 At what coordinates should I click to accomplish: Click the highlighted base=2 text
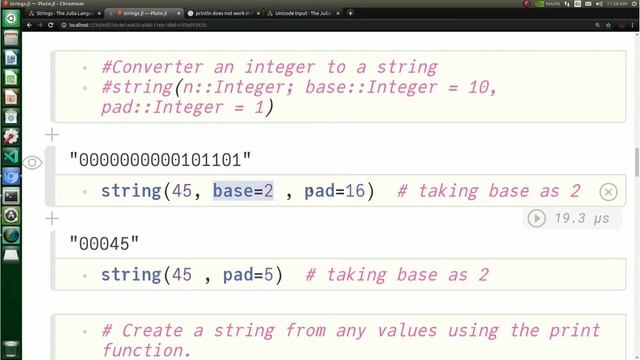point(243,191)
